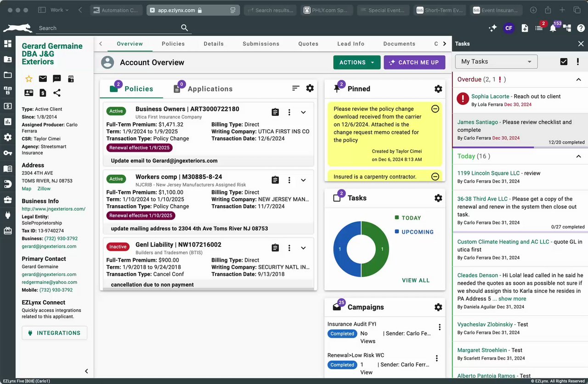Show more tabs via the right tab arrow
Image resolution: width=588 pixels, height=384 pixels.
(444, 44)
